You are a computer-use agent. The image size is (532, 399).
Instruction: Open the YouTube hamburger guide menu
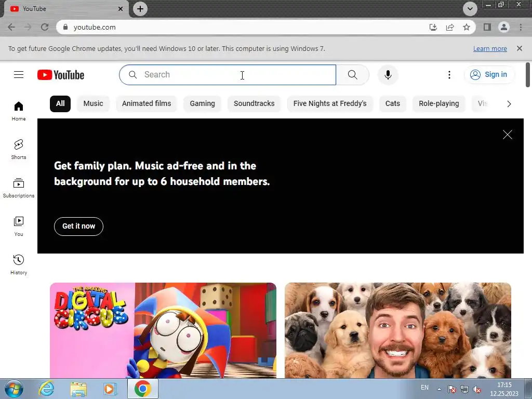tap(19, 75)
